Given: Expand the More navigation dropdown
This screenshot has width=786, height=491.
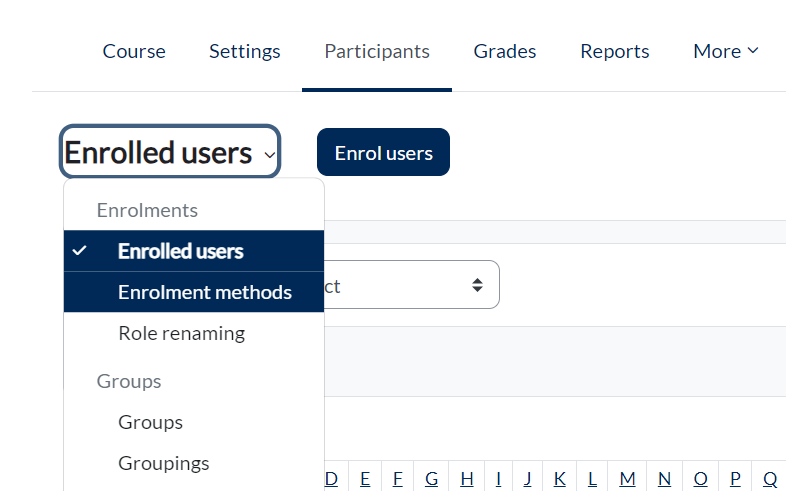Looking at the screenshot, I should 725,51.
